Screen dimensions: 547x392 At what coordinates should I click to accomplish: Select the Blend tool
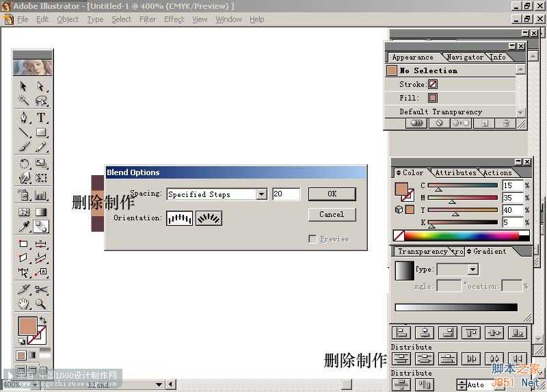tap(41, 226)
